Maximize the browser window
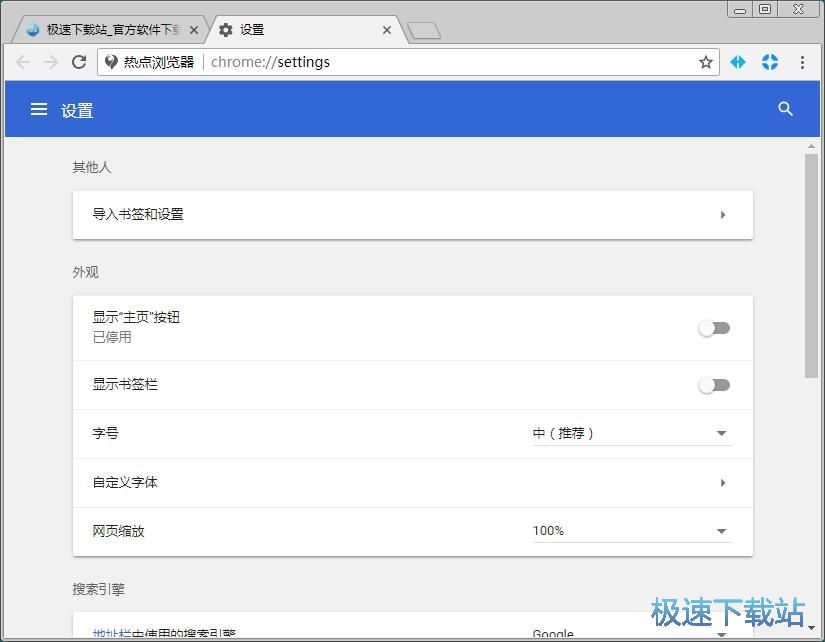Viewport: 825px width, 642px height. pyautogui.click(x=766, y=9)
